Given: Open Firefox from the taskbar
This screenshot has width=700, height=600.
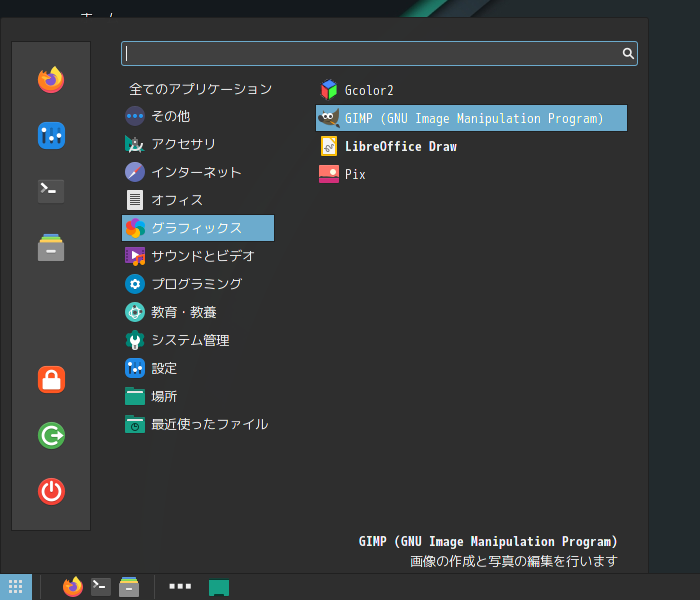Looking at the screenshot, I should pos(73,587).
